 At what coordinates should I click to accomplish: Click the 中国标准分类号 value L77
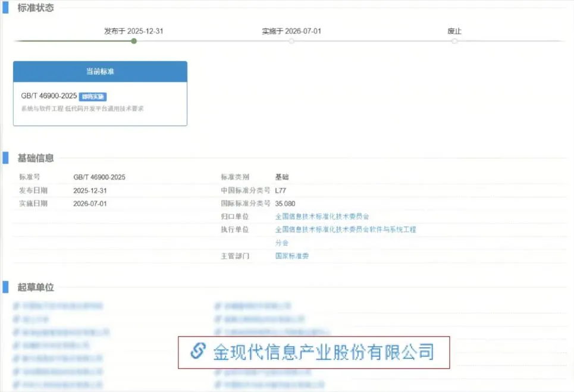pos(280,190)
